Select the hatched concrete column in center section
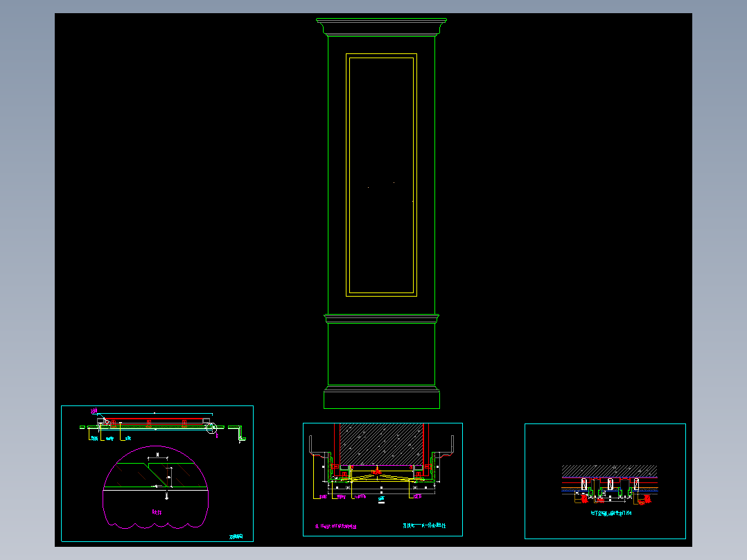Viewport: 747px width, 560px height. coord(381,444)
